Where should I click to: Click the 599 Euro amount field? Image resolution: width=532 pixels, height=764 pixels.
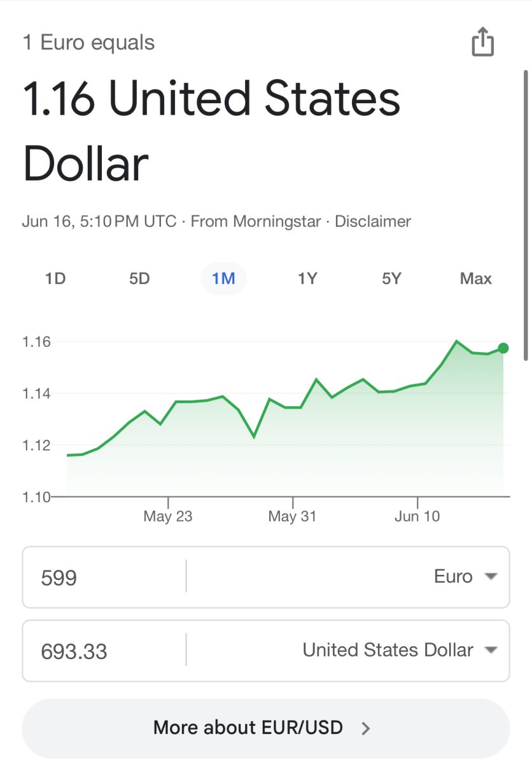click(x=104, y=577)
